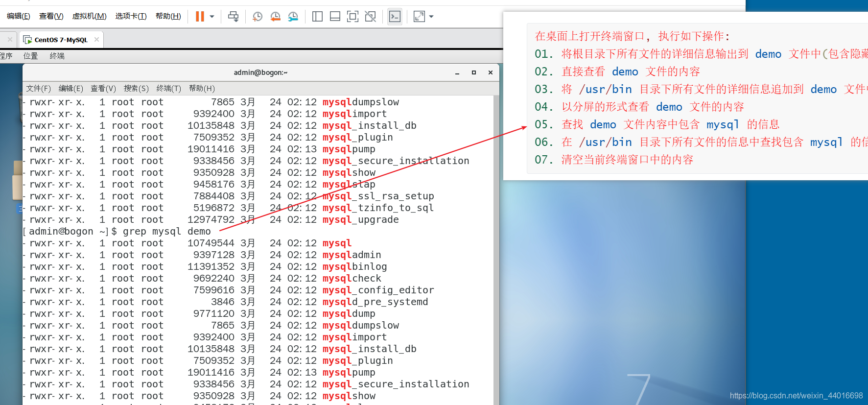Open the terminal 搜索(S) menu
The image size is (868, 405).
tap(136, 89)
